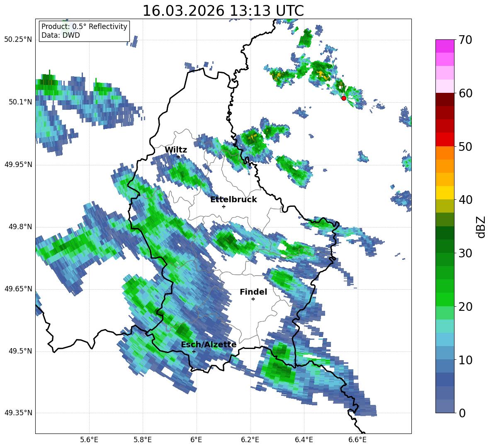Image resolution: width=491 pixels, height=448 pixels.
Task: Click the 50.1°N latitude tick label
Action: point(20,102)
